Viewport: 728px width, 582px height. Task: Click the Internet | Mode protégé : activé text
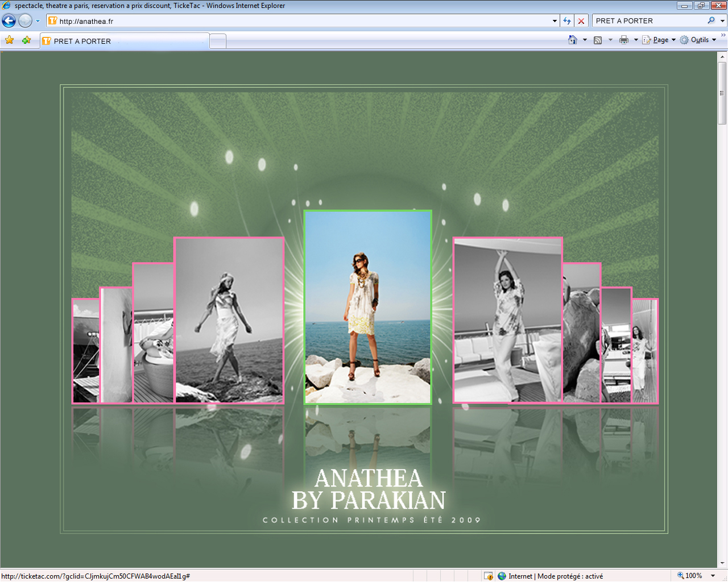point(556,576)
